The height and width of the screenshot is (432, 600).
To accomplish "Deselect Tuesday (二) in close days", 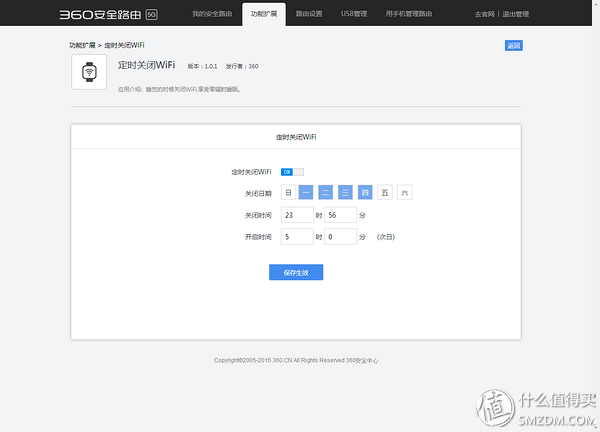I will coord(326,192).
